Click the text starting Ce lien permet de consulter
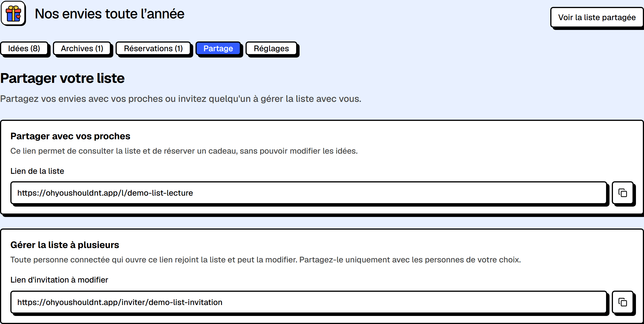This screenshot has width=644, height=324. [x=184, y=151]
